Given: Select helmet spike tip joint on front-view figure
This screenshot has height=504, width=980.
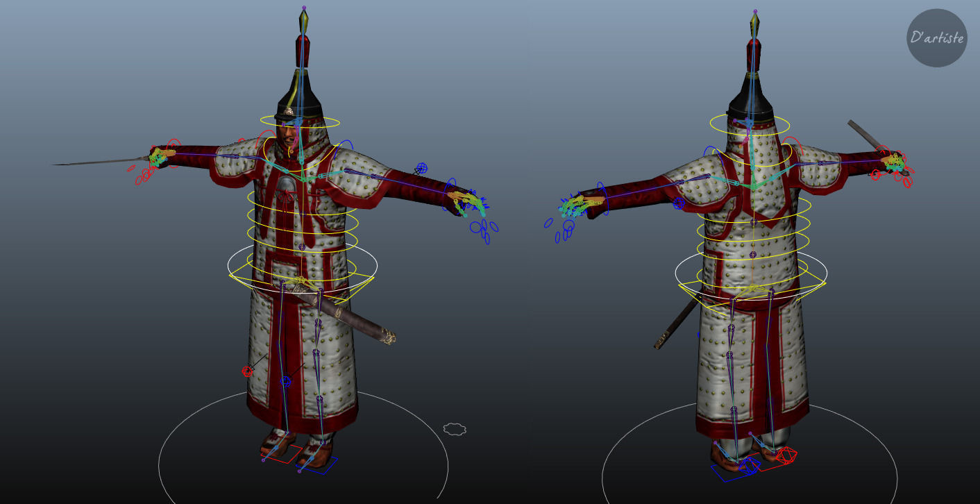Looking at the screenshot, I should [303, 8].
